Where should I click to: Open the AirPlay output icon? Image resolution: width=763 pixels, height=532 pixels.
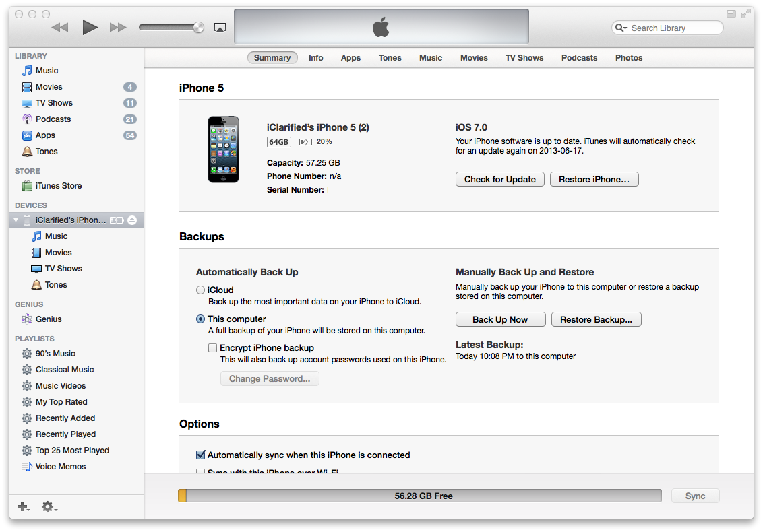(x=220, y=28)
